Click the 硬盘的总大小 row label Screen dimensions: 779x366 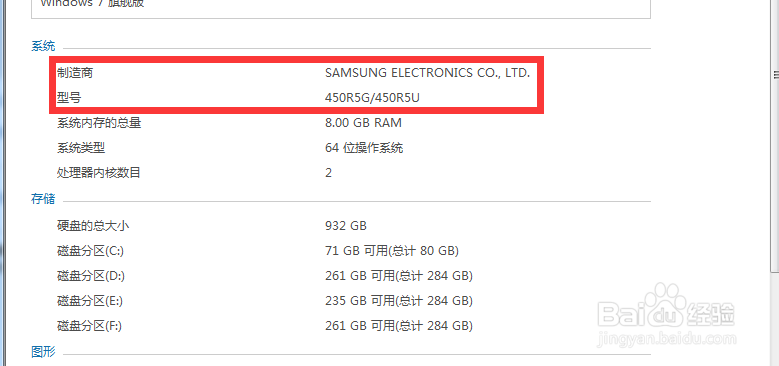click(93, 226)
